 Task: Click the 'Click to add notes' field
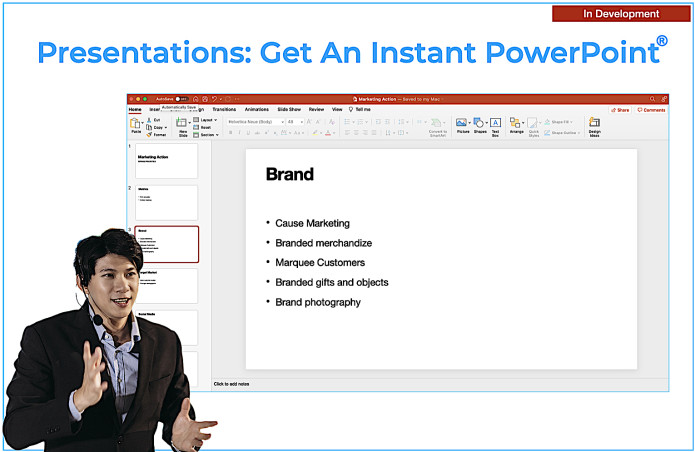[233, 383]
